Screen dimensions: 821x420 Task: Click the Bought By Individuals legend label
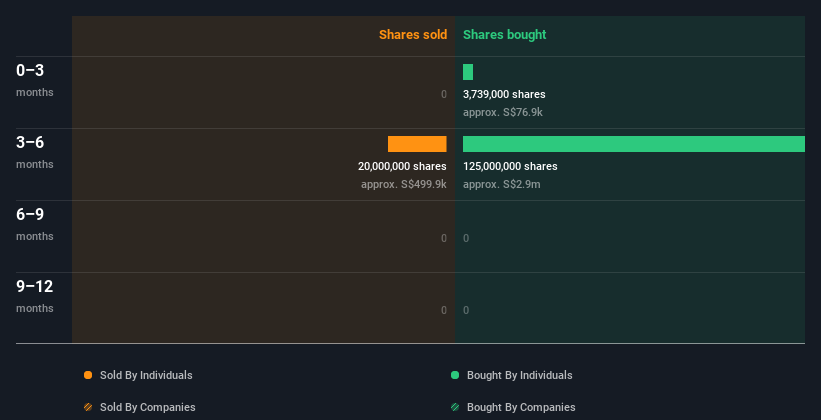519,375
